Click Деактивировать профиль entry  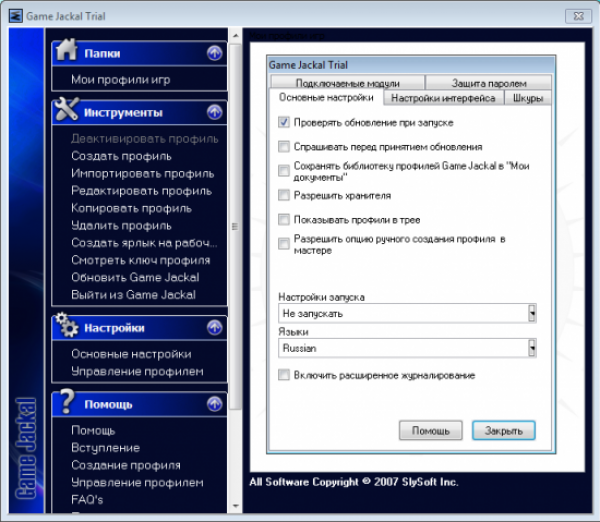[x=145, y=139]
